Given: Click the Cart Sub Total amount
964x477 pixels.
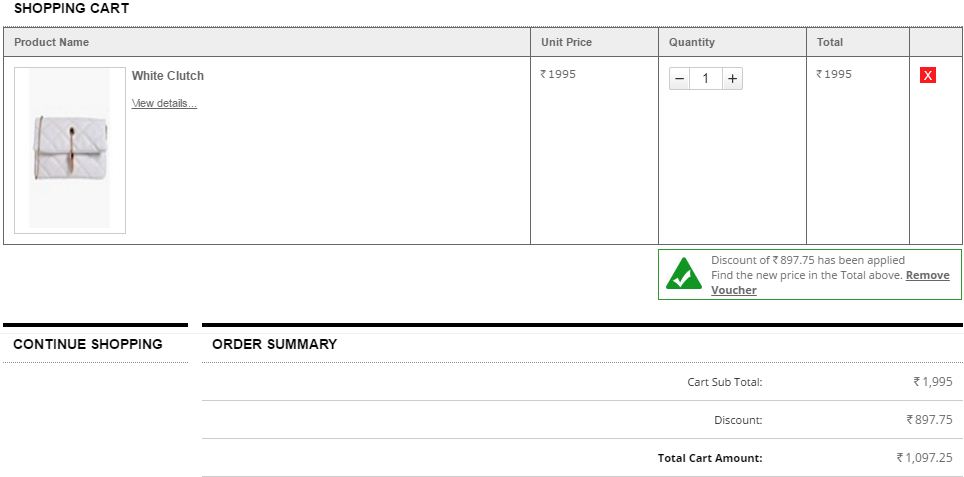Looking at the screenshot, I should tap(932, 382).
